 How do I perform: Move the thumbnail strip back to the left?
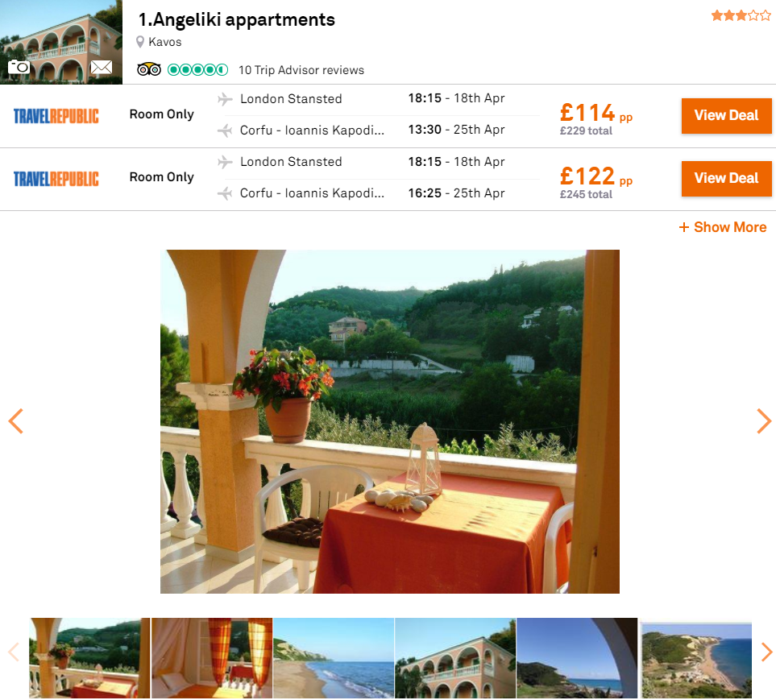point(14,652)
